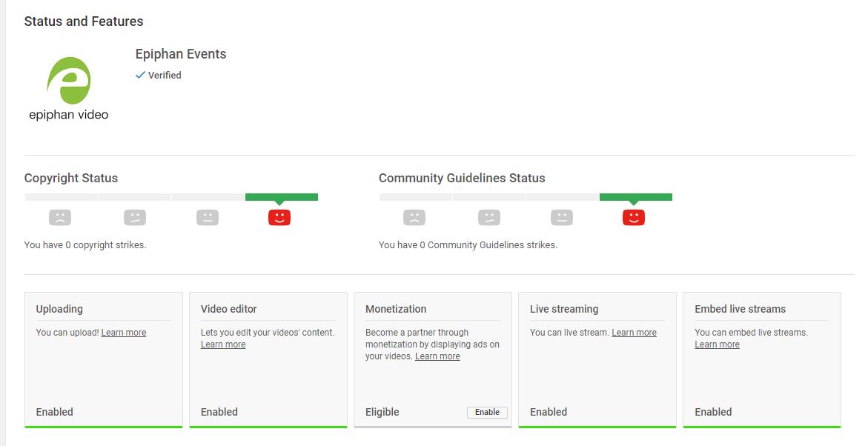Open Learn more link in Uploading card
Image resolution: width=868 pixels, height=446 pixels.
[x=124, y=333]
